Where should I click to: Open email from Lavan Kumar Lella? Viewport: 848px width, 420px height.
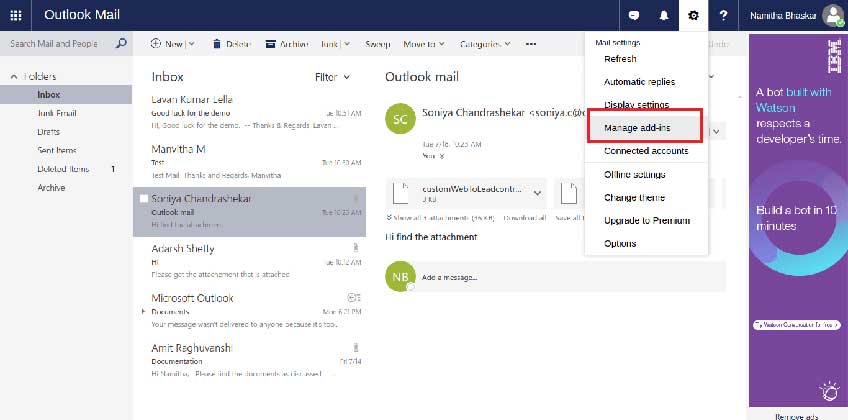249,112
